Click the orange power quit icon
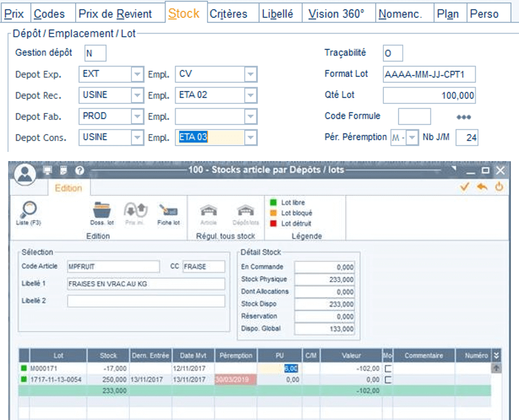The height and width of the screenshot is (420, 519). [499, 186]
